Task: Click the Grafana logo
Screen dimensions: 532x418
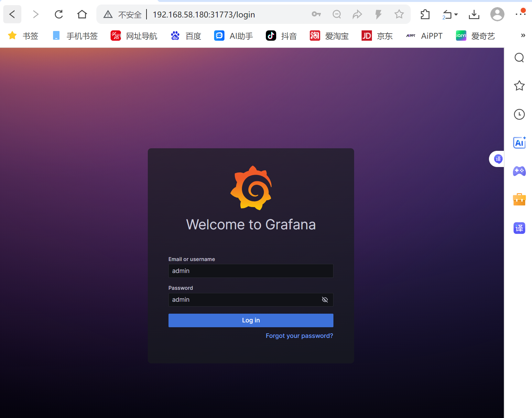Action: pos(251,188)
